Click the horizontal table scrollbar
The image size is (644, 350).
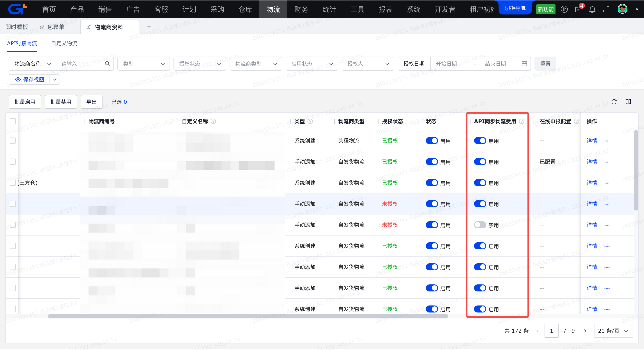pyautogui.click(x=248, y=316)
